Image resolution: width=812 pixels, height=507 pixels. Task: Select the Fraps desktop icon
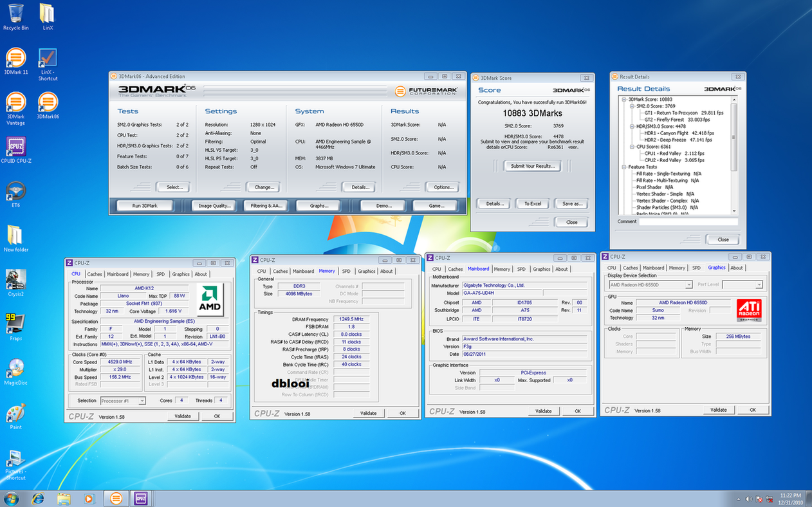click(x=15, y=324)
